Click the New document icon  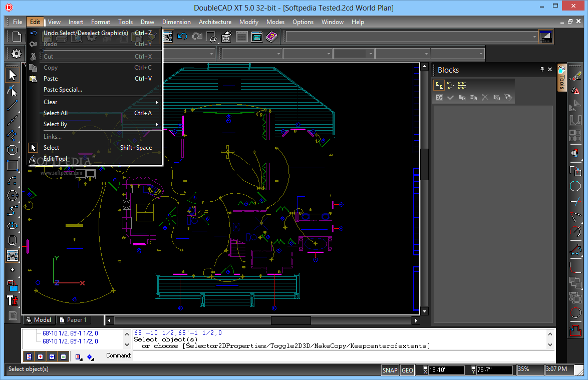coord(17,37)
